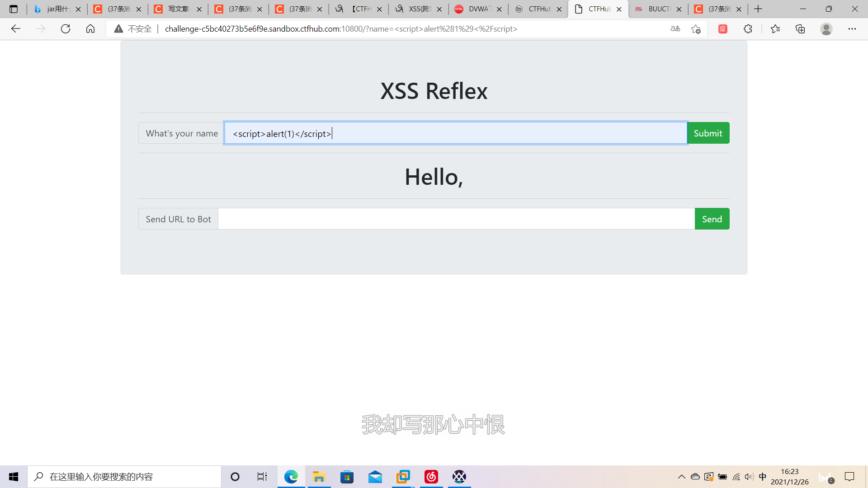Image resolution: width=868 pixels, height=488 pixels.
Task: Click the red coupon extension icon
Action: tap(722, 28)
